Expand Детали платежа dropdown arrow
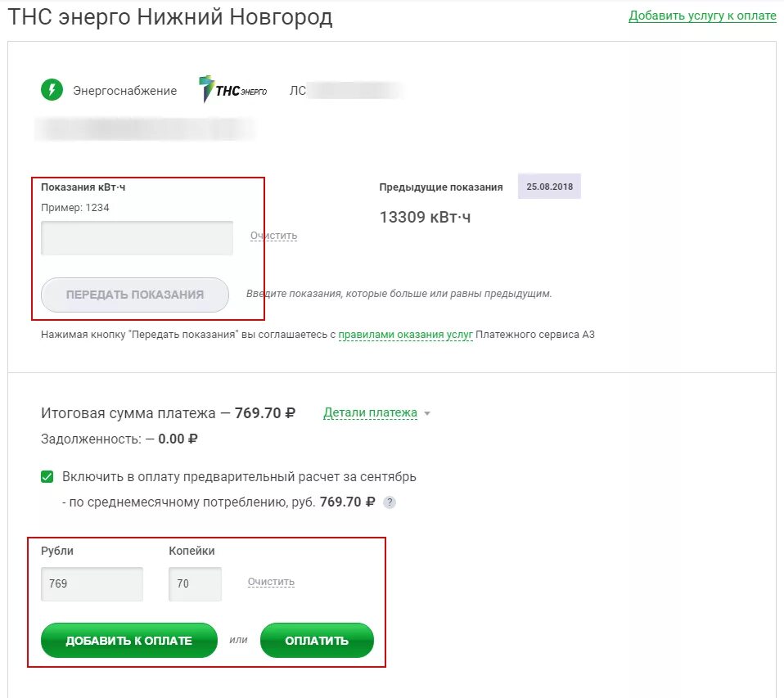The width and height of the screenshot is (784, 698). coord(427,413)
